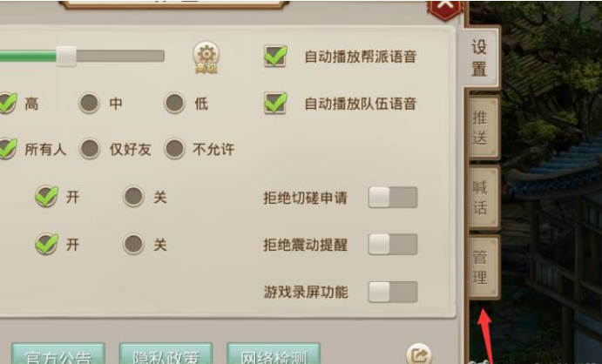Click the green volume slider handle

point(66,57)
